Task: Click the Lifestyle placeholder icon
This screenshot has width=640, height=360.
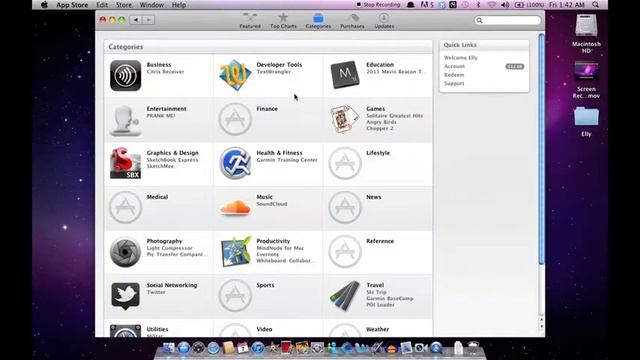Action: pos(345,163)
